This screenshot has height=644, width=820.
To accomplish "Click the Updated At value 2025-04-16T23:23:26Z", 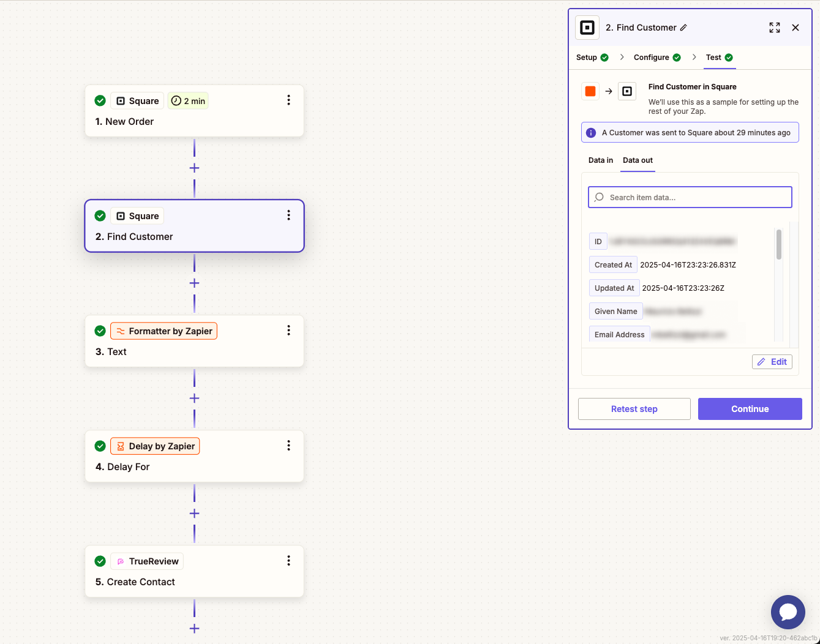I will point(683,288).
